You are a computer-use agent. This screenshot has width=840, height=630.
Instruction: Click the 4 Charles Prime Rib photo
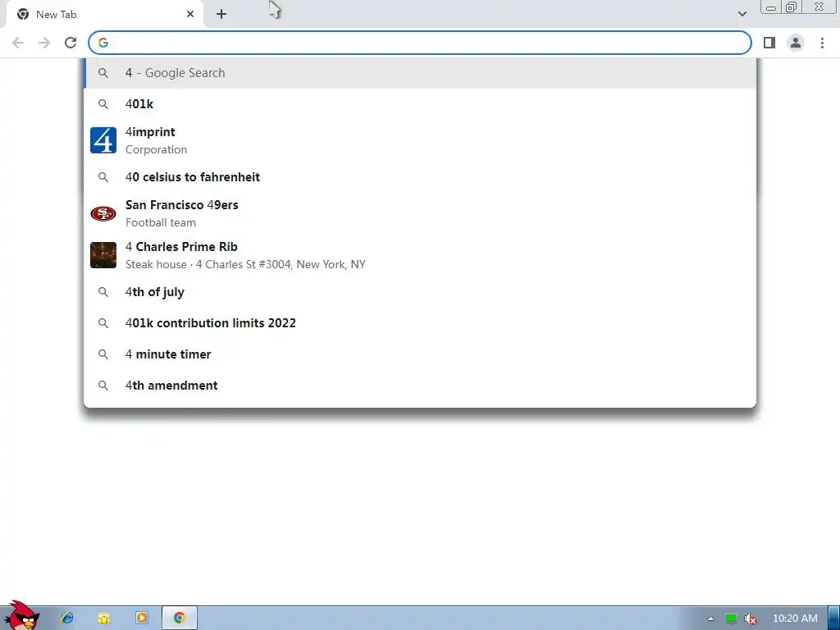(103, 255)
